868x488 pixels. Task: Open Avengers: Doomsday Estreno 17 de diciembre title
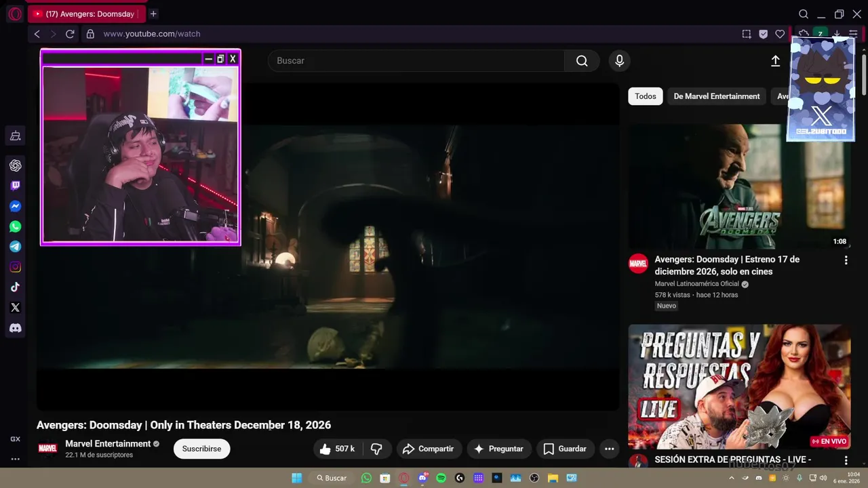(x=727, y=266)
